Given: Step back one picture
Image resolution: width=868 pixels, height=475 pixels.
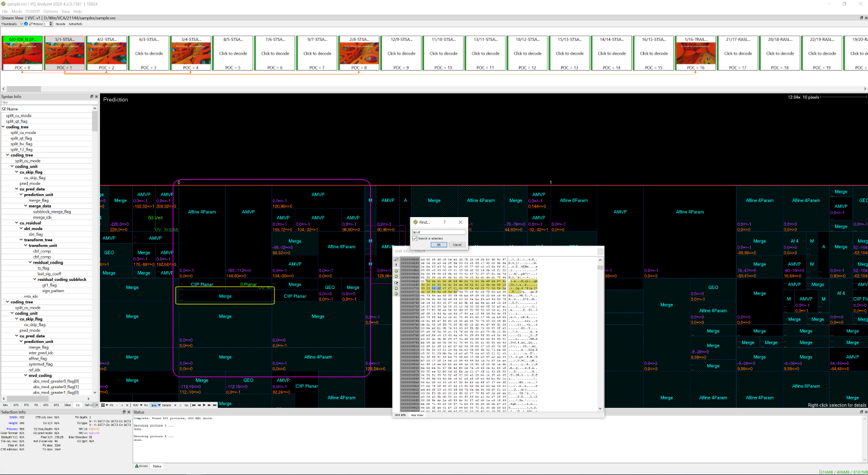Looking at the screenshot, I should click(199, 405).
